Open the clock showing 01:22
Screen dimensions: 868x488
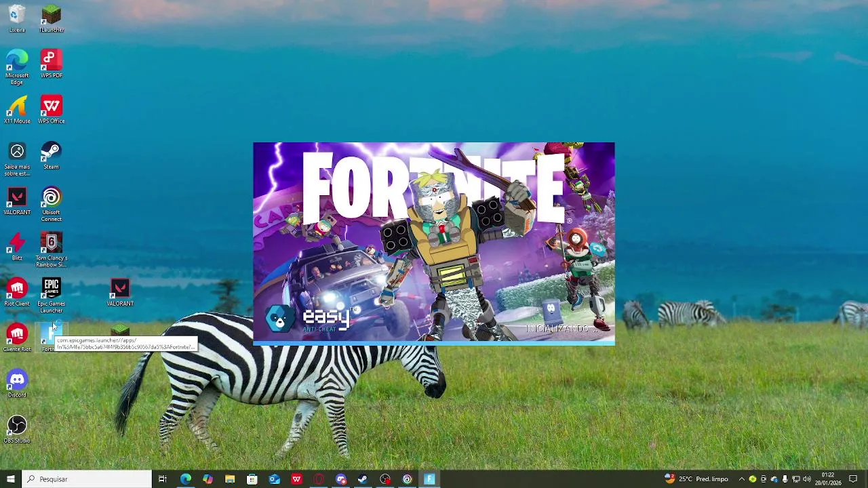[x=828, y=479]
